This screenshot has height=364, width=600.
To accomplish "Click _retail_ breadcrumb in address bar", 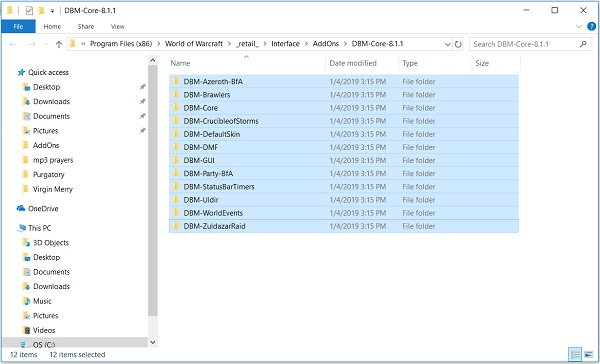I will 247,44.
